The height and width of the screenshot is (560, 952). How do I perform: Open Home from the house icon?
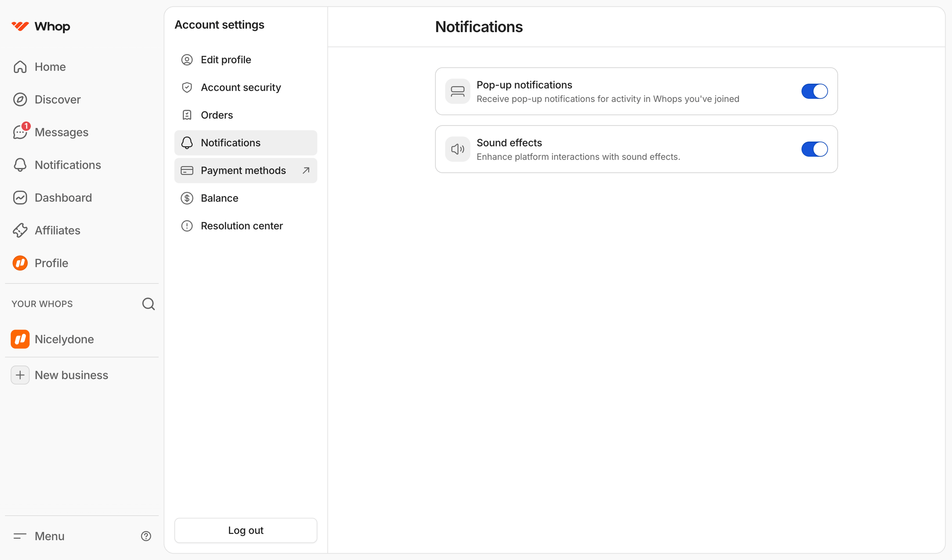20,67
